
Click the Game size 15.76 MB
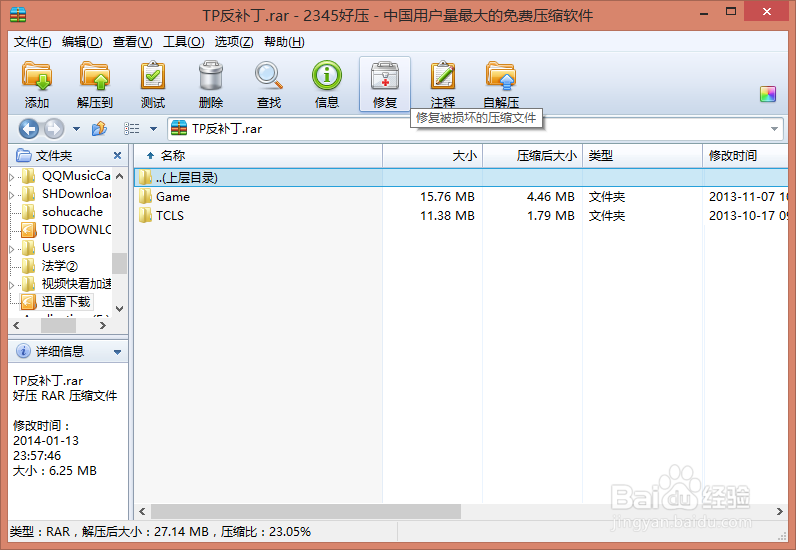[x=447, y=197]
